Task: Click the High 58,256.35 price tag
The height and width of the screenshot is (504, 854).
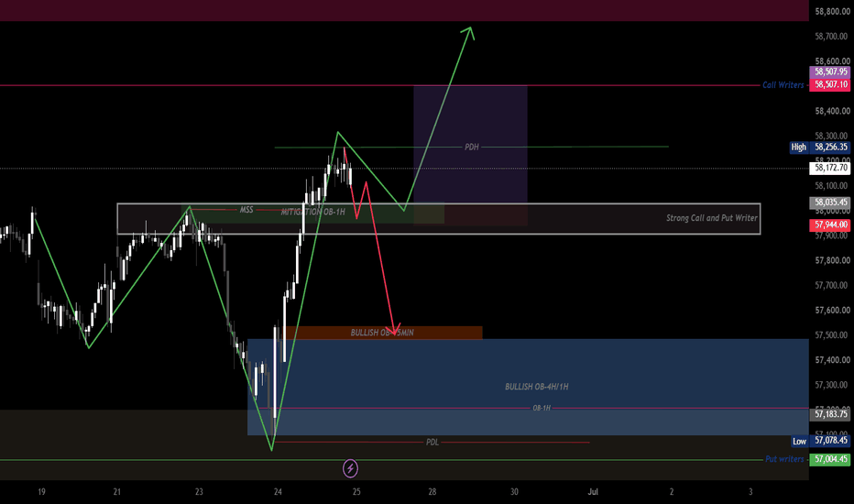Action: point(820,148)
